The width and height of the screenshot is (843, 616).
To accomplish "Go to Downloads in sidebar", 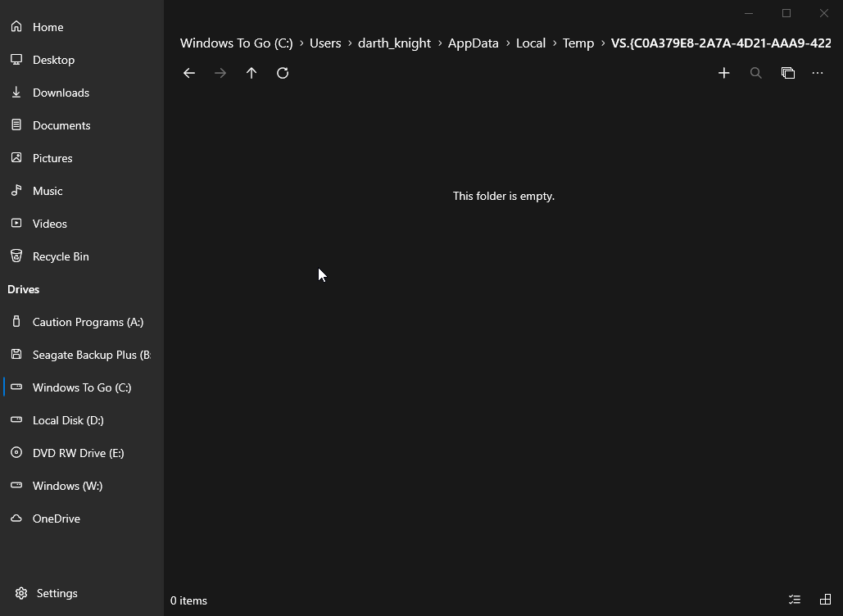I will point(82,93).
